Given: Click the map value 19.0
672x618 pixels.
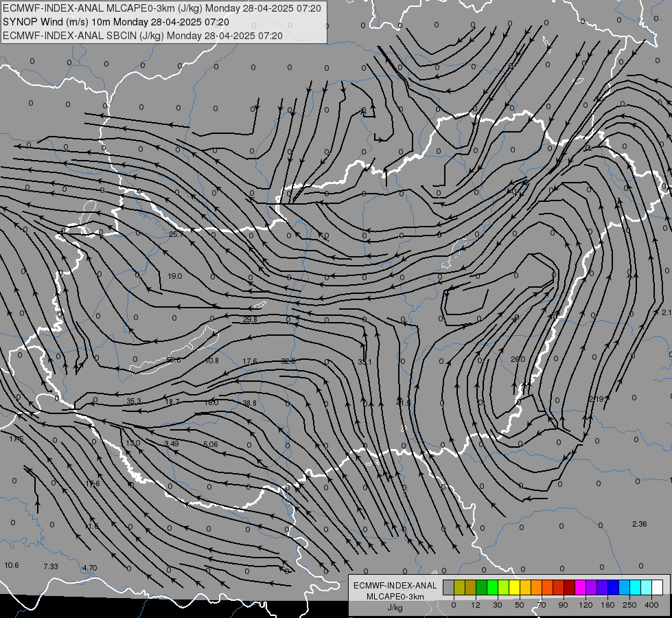Looking at the screenshot, I should point(175,276).
